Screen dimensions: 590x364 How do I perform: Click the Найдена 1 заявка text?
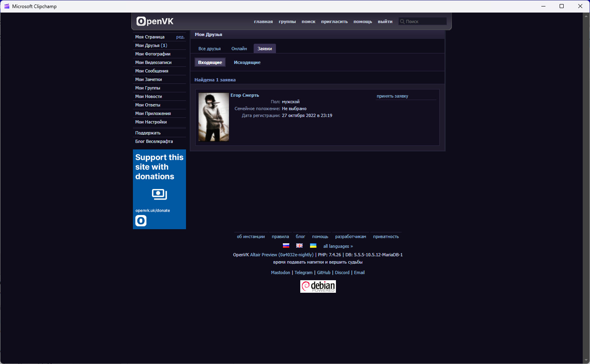coord(215,80)
